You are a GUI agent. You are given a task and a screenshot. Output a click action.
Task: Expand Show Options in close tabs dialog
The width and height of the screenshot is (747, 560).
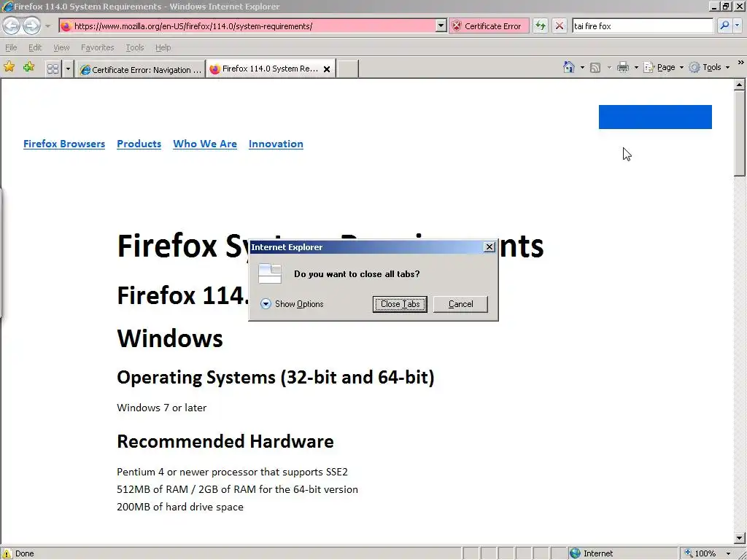tap(292, 304)
